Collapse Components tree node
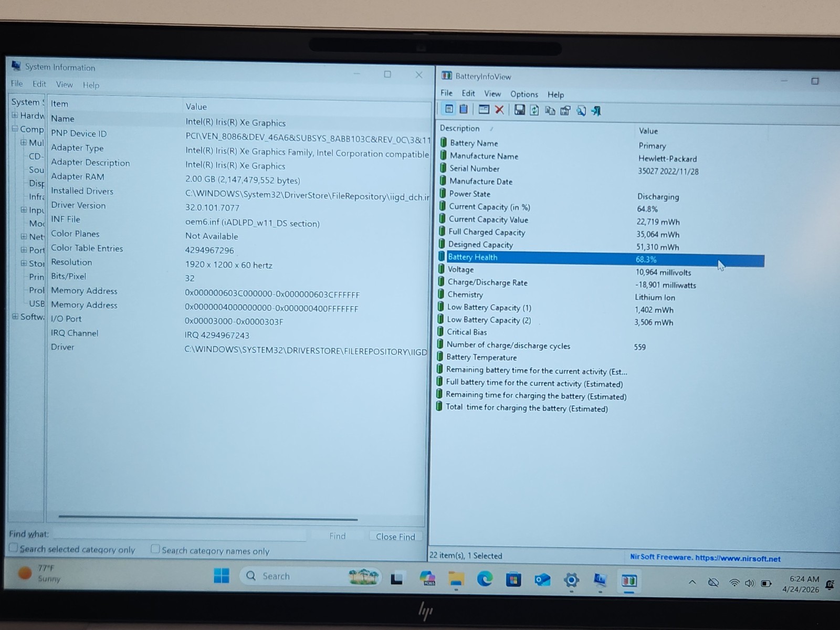The width and height of the screenshot is (840, 630). click(x=15, y=129)
